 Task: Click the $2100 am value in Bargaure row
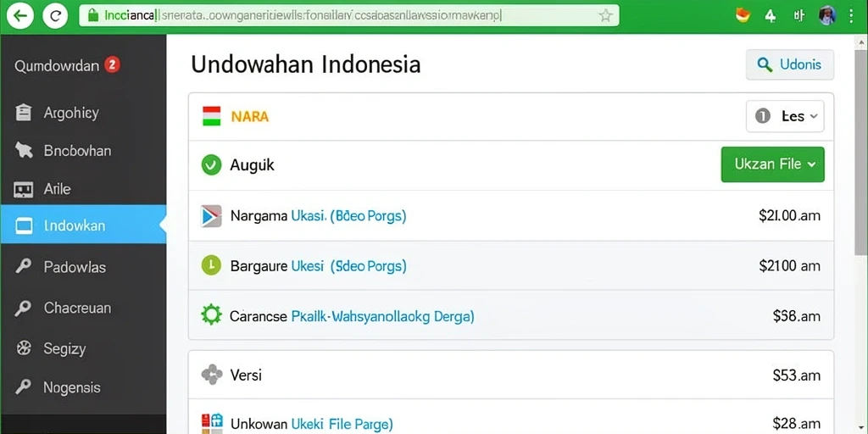point(789,266)
